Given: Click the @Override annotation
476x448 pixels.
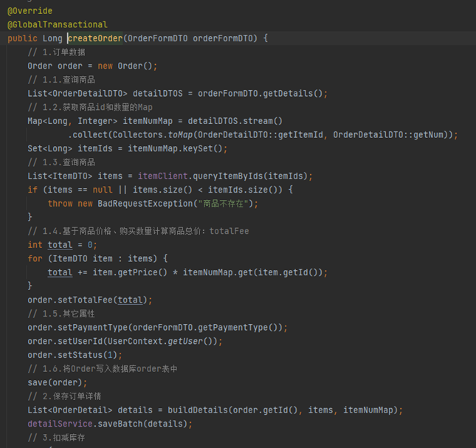Looking at the screenshot, I should pyautogui.click(x=30, y=11).
